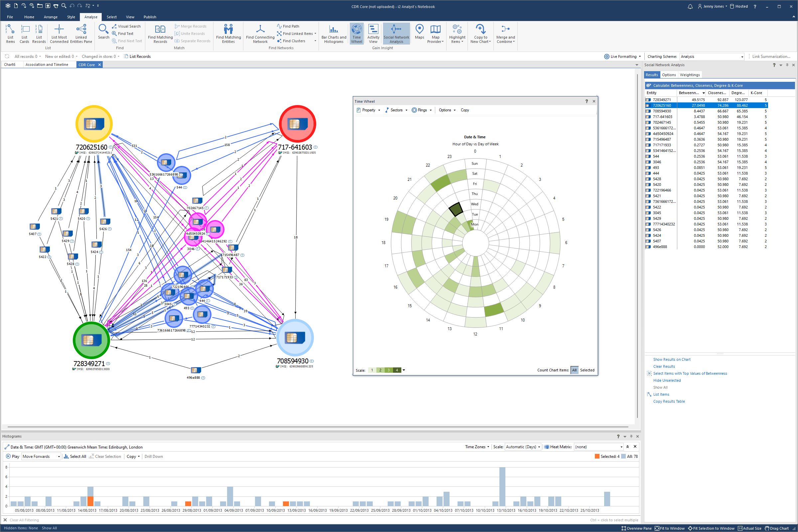Switch Count Chart Items to Selected
The width and height of the screenshot is (798, 532).
coord(587,370)
